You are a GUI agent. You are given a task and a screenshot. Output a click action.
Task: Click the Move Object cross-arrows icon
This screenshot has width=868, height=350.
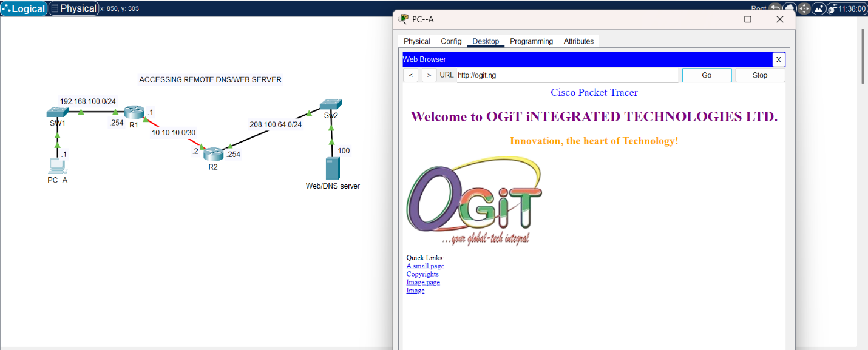[x=804, y=8]
